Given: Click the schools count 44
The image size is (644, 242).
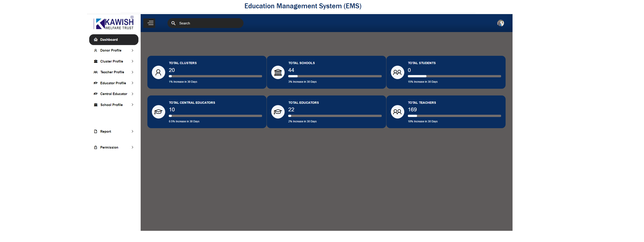Looking at the screenshot, I should (x=291, y=70).
